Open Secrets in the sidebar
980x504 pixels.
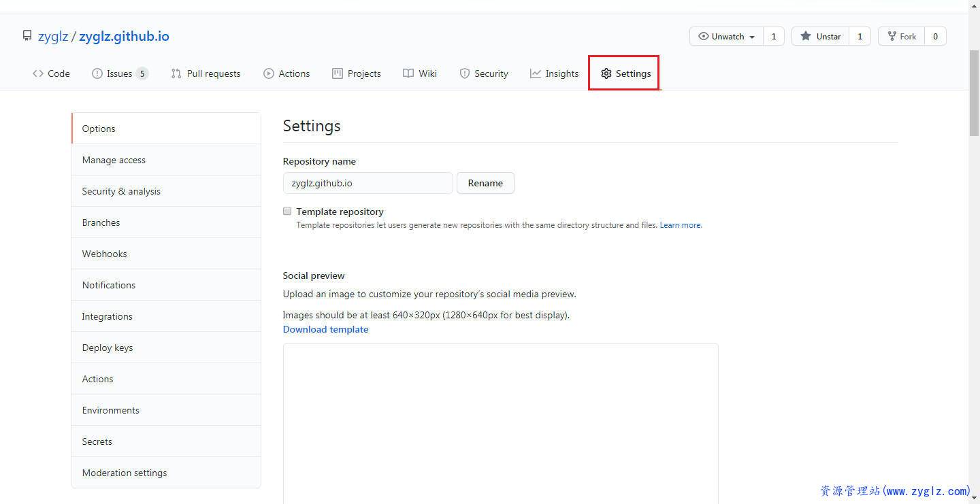(166, 441)
